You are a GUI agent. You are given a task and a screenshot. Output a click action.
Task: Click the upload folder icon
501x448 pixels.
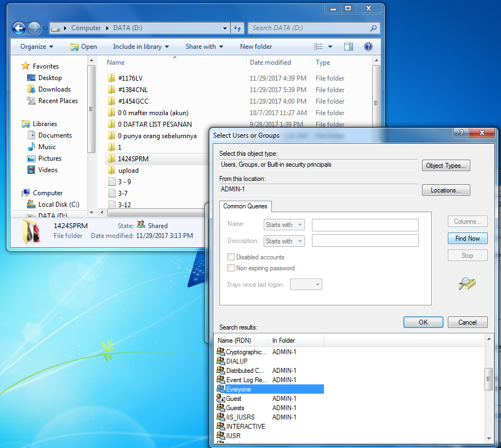coord(111,170)
